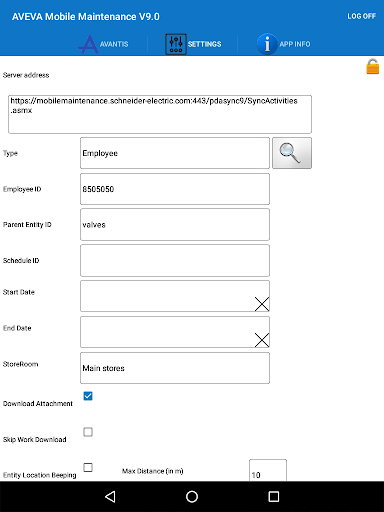Edit the StoreRoom field Main stores
384x512 pixels.
pos(175,368)
